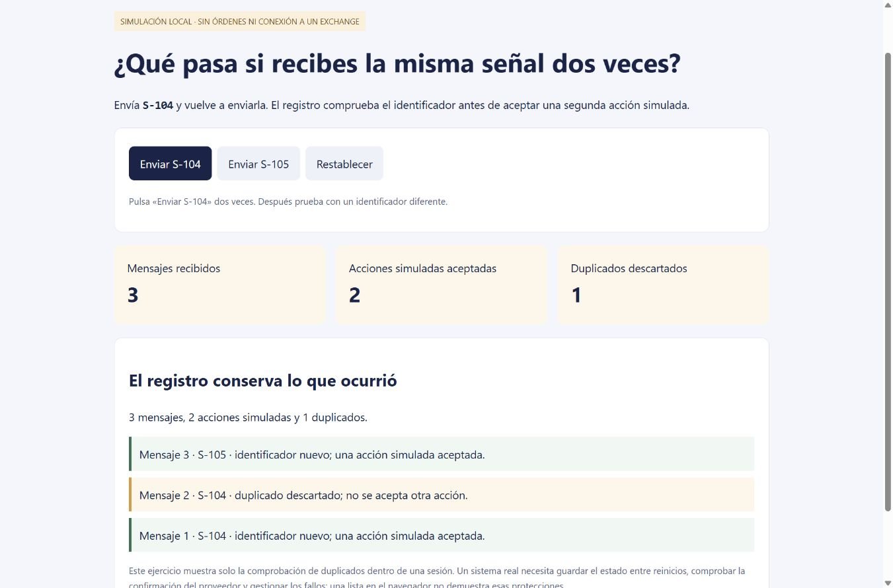
Task: Click the summary line "3 mensajes, 2 acciones simuladas y 1 duplicados."
Action: click(248, 418)
